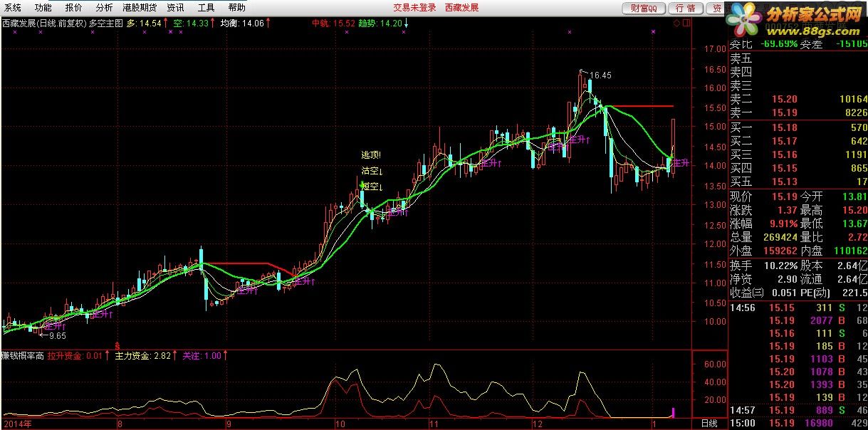868x430 pixels.
Task: Click the 中轨: 15.52 indicator value
Action: (333, 23)
